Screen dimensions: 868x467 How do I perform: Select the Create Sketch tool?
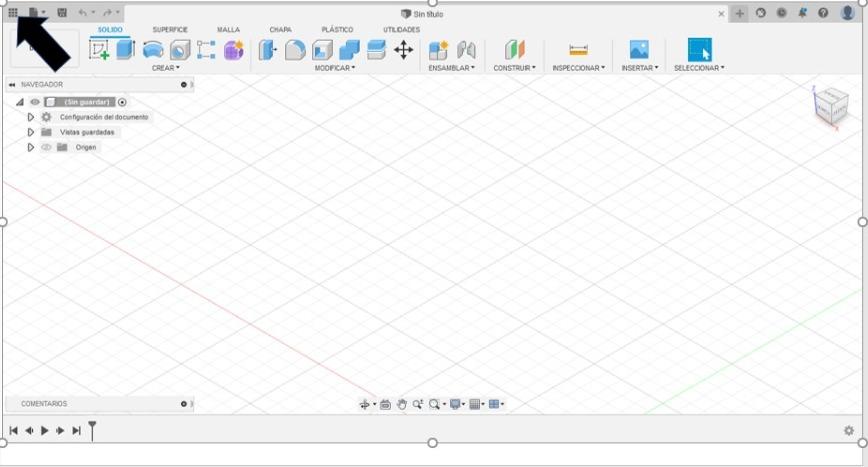point(99,50)
